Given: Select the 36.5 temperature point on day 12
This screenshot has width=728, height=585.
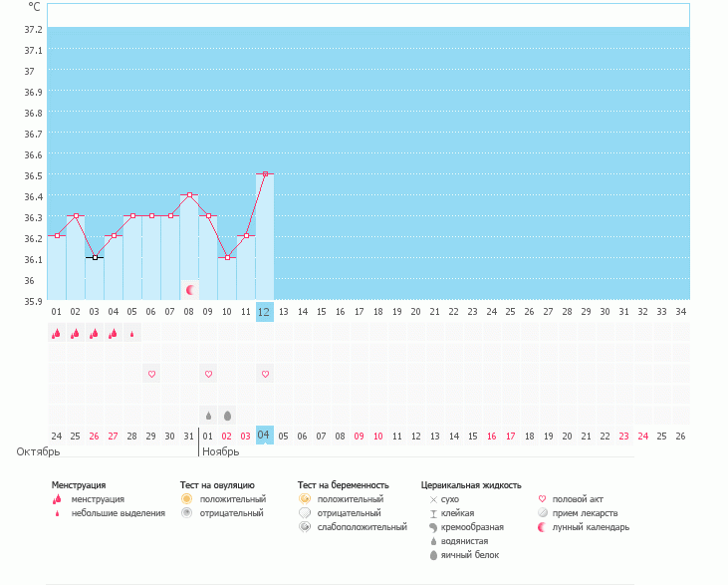Looking at the screenshot, I should (x=265, y=173).
